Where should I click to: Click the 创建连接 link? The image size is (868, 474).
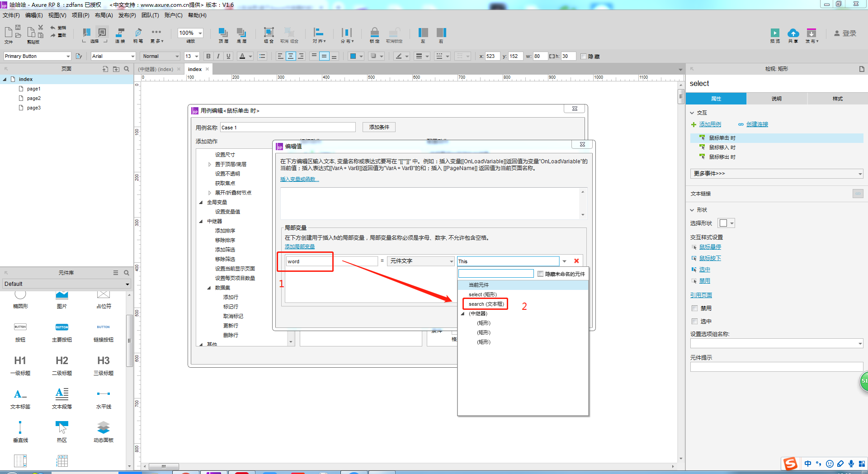[757, 124]
